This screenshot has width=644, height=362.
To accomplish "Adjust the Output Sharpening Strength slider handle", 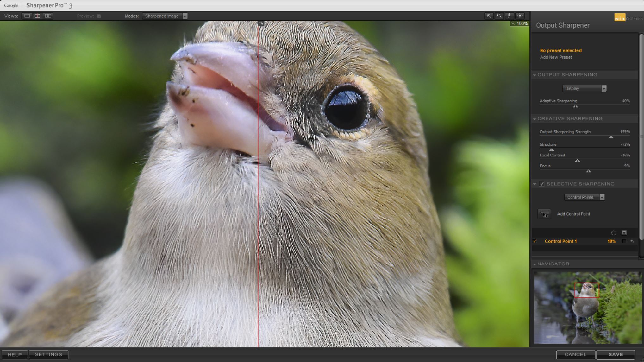I will 611,137.
